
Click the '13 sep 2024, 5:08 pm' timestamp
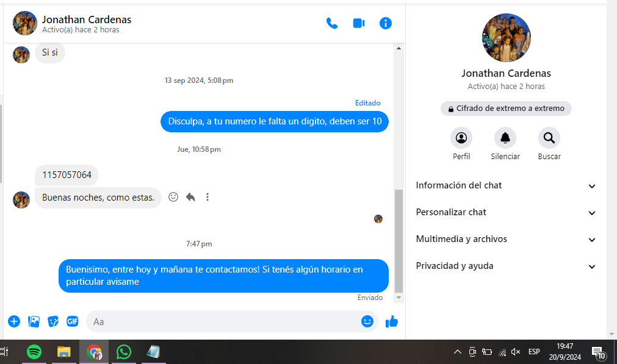point(199,80)
